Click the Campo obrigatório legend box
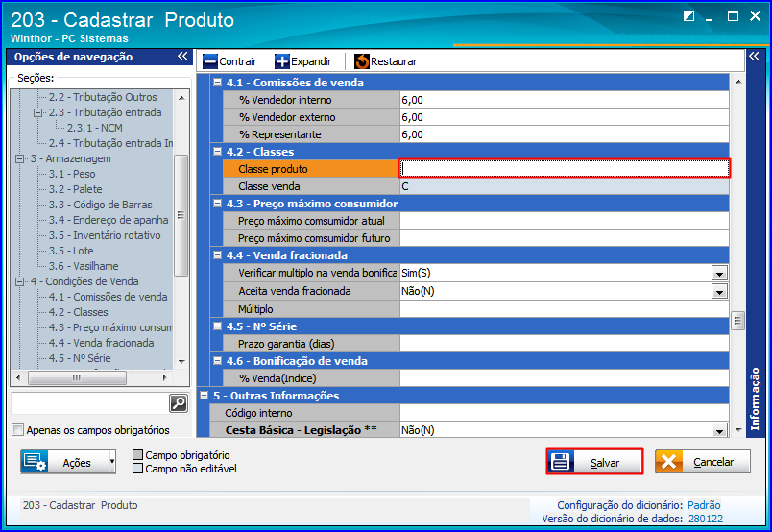Image resolution: width=772 pixels, height=532 pixels. (x=138, y=454)
